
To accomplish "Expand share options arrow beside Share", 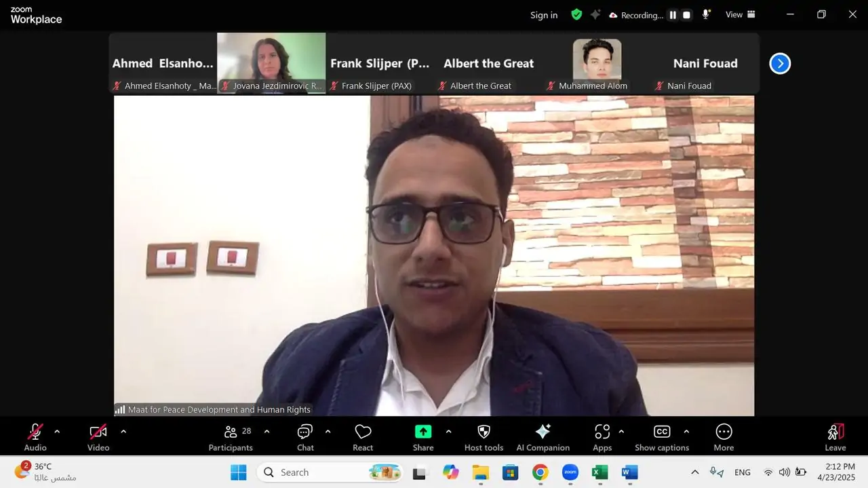I will coord(448,431).
